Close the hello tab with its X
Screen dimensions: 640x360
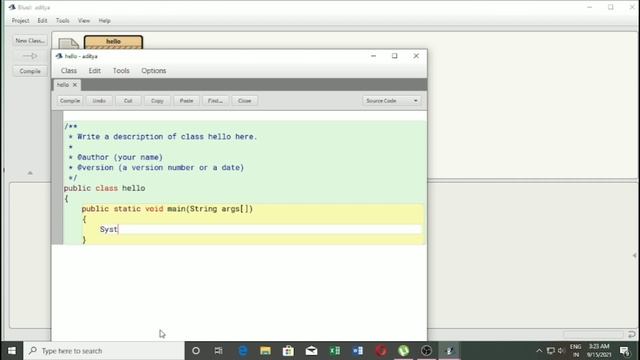click(75, 85)
